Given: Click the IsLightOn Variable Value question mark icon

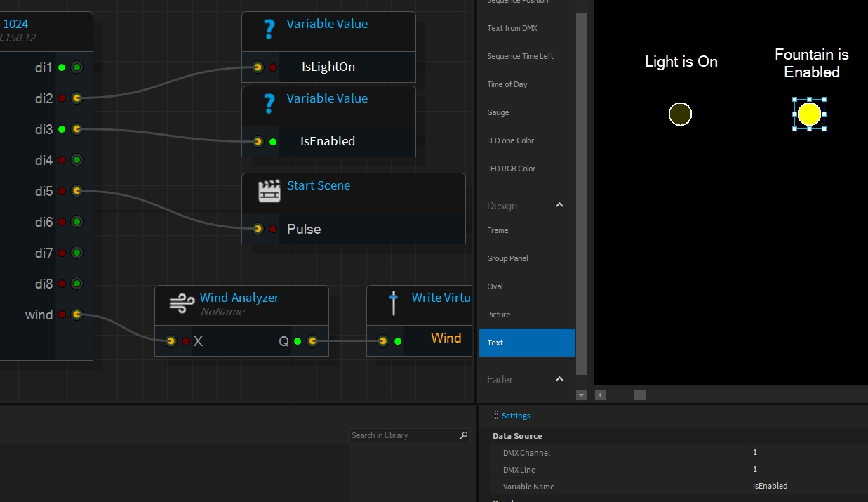Looking at the screenshot, I should (x=269, y=29).
